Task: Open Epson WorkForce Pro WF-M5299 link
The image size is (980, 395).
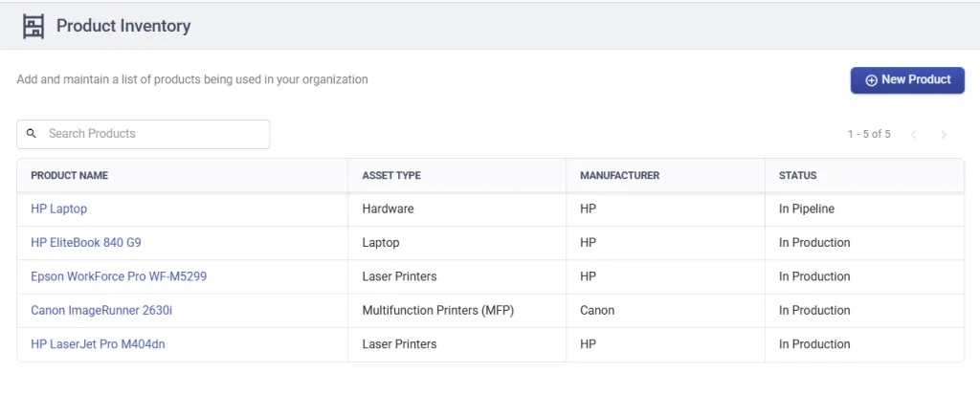Action: click(x=119, y=276)
